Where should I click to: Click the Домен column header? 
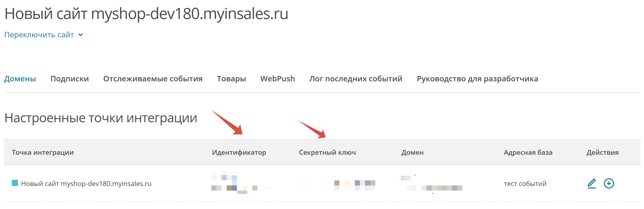pos(412,152)
